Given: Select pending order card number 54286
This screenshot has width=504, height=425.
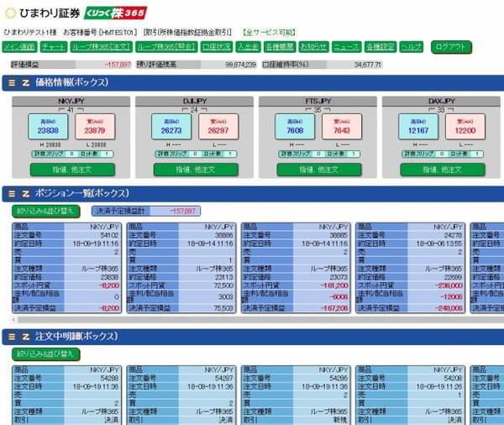Looking at the screenshot, I should [x=296, y=395].
